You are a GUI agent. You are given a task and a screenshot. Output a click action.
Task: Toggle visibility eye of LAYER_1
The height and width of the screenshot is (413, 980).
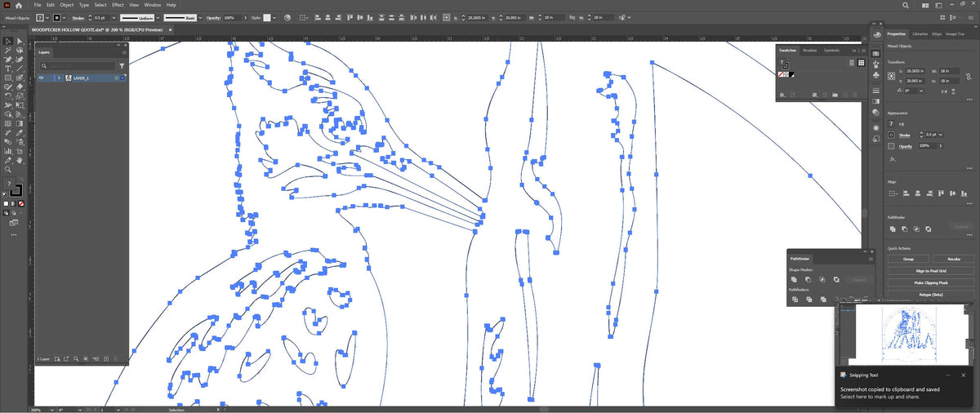click(x=41, y=78)
